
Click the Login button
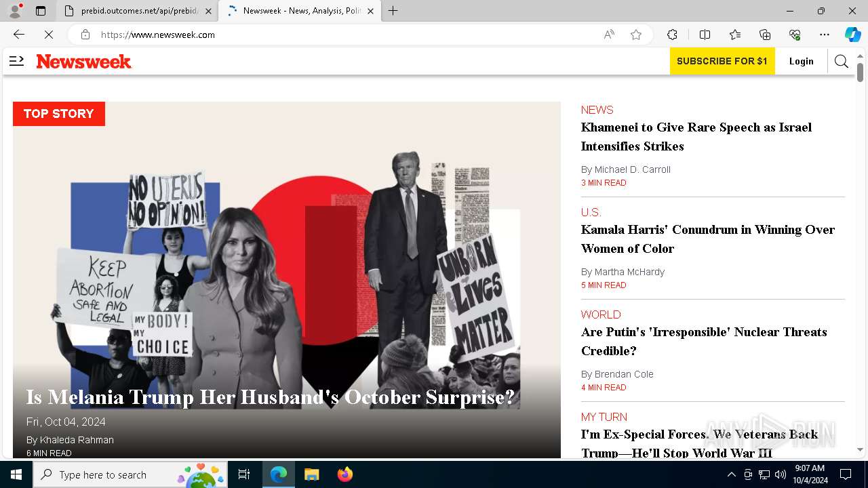point(802,61)
